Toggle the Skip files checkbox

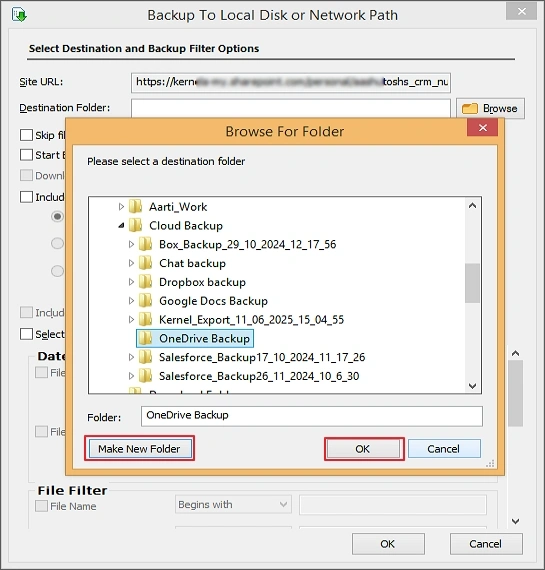(x=26, y=135)
